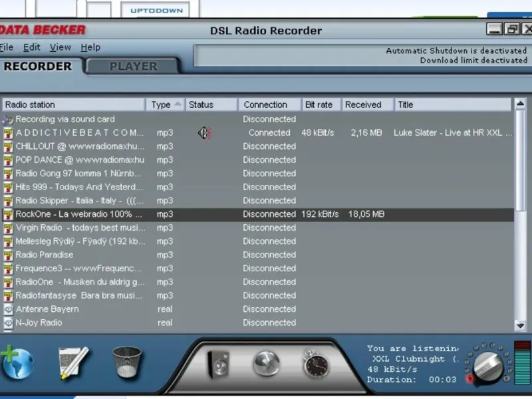Image resolution: width=532 pixels, height=399 pixels.
Task: Click the mp3 icon beside Radio Gong
Action: pos(8,174)
